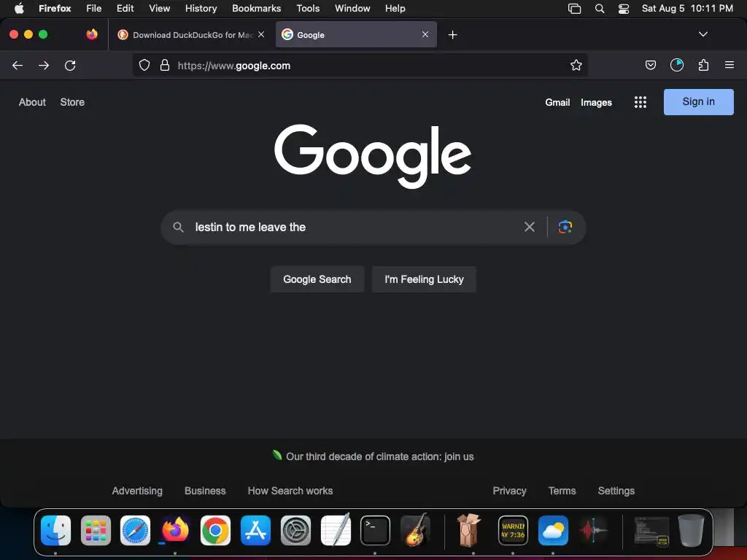
Task: Open the tracking protection shield icon
Action: coord(144,65)
